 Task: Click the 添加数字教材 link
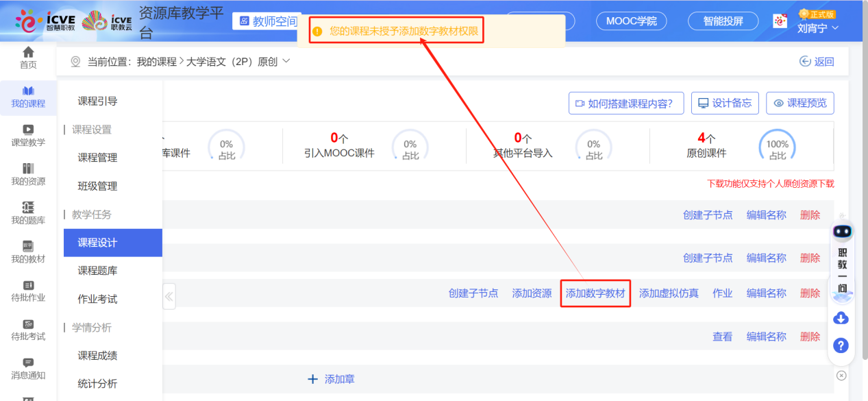(595, 293)
